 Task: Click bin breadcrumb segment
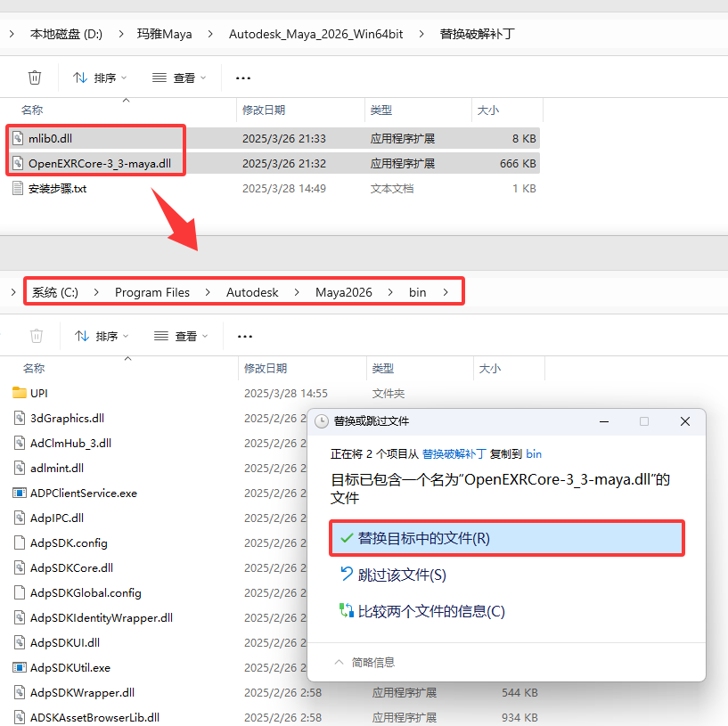[x=417, y=292]
